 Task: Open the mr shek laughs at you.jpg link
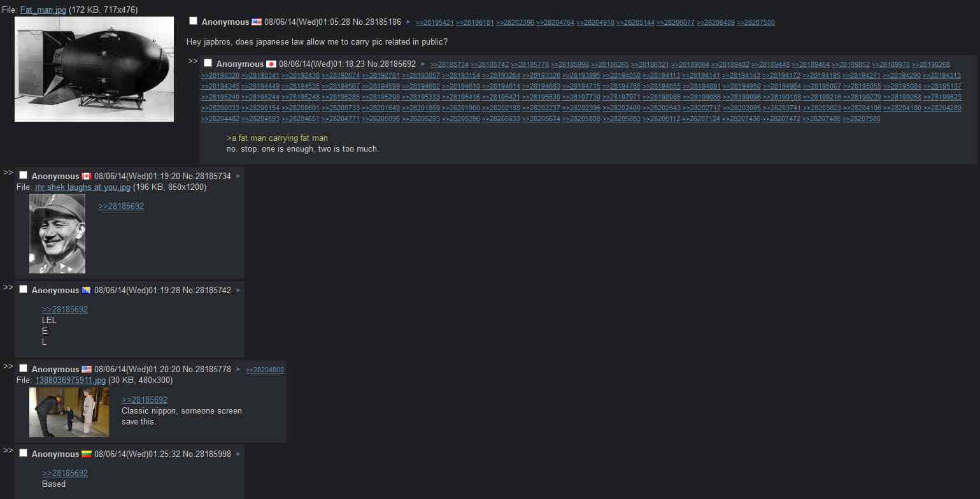83,187
